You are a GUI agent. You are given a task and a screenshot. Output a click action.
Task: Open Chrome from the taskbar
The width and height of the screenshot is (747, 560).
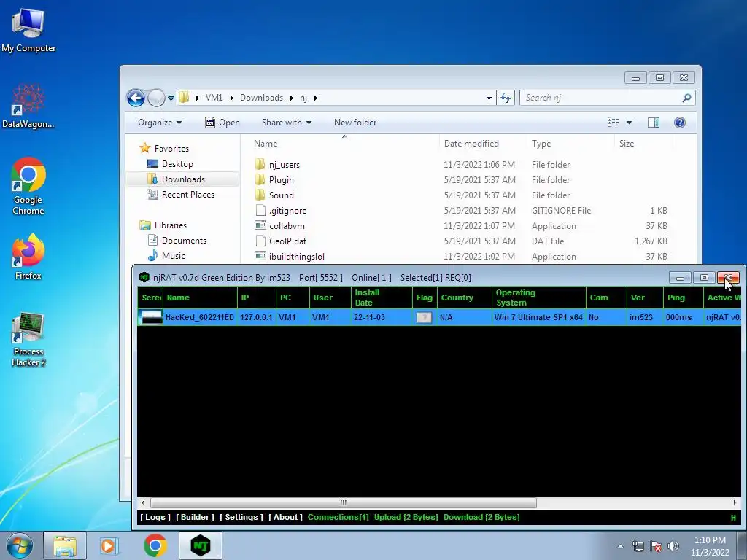pos(155,545)
